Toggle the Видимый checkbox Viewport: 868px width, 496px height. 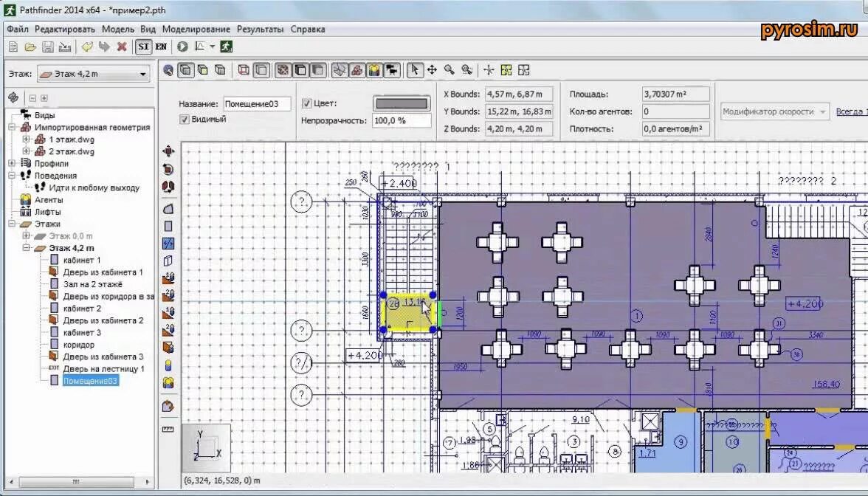point(185,120)
